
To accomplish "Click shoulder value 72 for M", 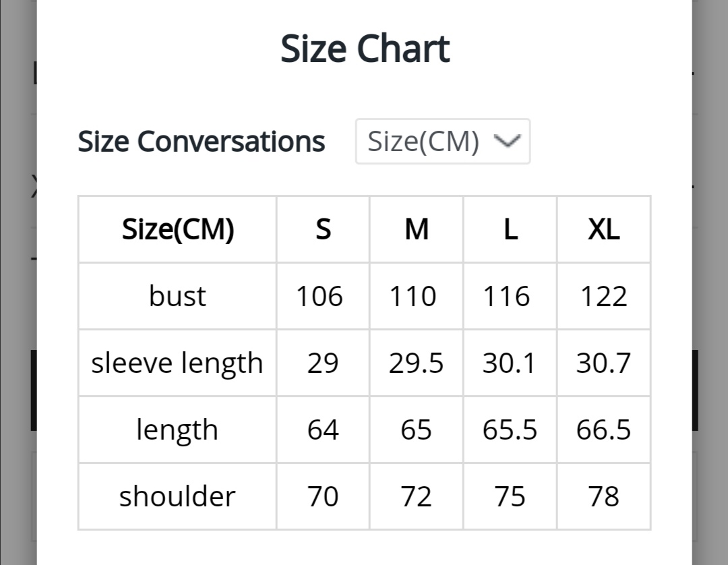I will click(417, 497).
